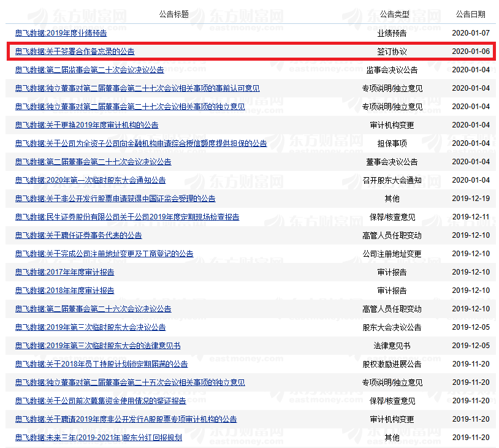Select date 2020-01-04 in 担保事项 row
Screen dimensions: 499x448
pyautogui.click(x=471, y=143)
